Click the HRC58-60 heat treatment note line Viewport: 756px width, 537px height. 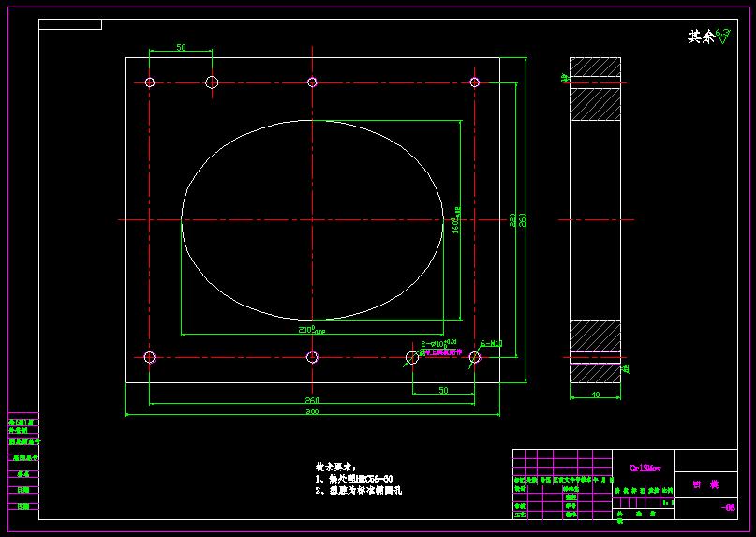354,479
